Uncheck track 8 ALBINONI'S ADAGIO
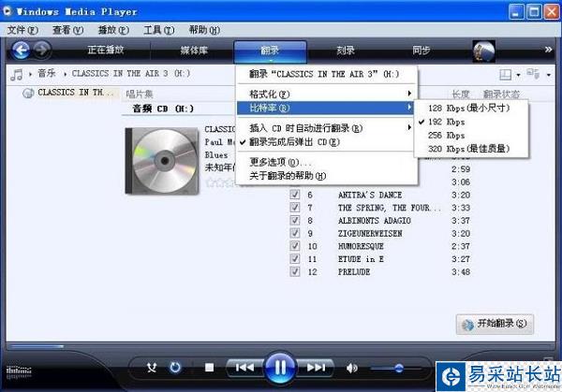562x392 pixels. 295,220
